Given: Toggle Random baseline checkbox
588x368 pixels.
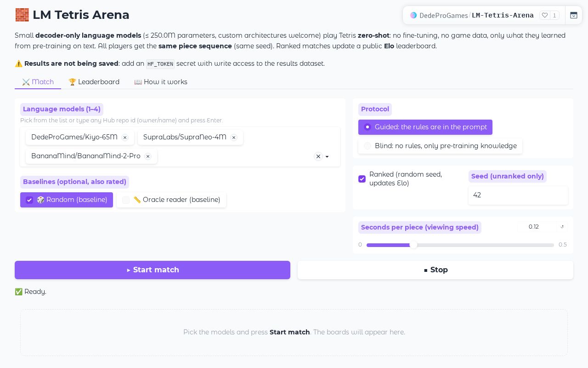Looking at the screenshot, I should 29,200.
